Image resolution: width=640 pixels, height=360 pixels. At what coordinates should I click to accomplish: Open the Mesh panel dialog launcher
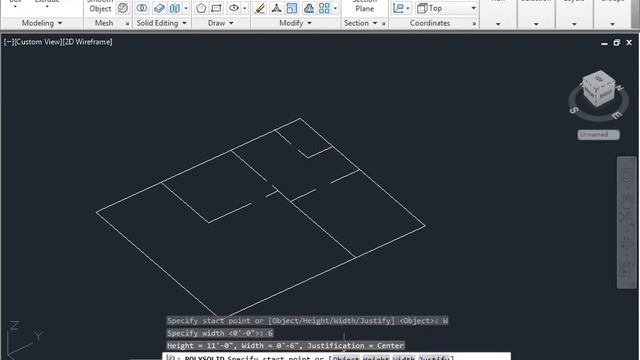pyautogui.click(x=127, y=24)
